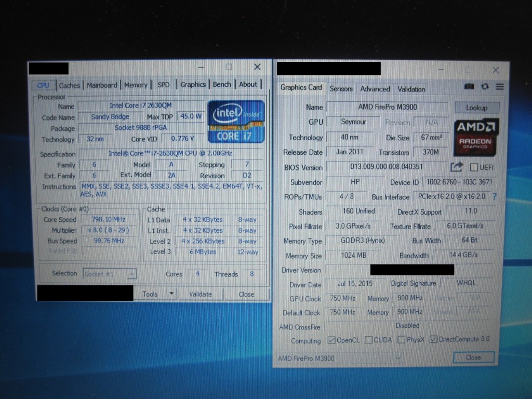This screenshot has width=532, height=399.
Task: Click the BIOS Version field
Action: [387, 167]
